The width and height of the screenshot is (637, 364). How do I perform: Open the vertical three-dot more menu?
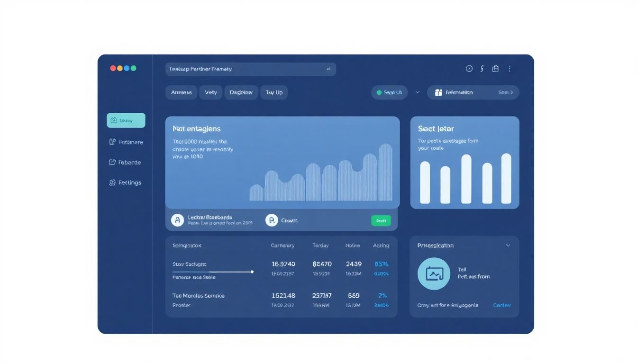coord(510,69)
